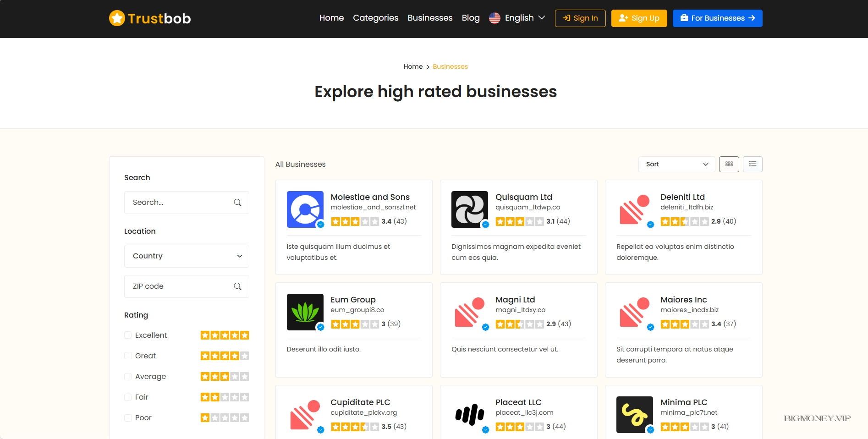The image size is (868, 439).
Task: Click verified badge on Maiores Inc
Action: pos(650,327)
